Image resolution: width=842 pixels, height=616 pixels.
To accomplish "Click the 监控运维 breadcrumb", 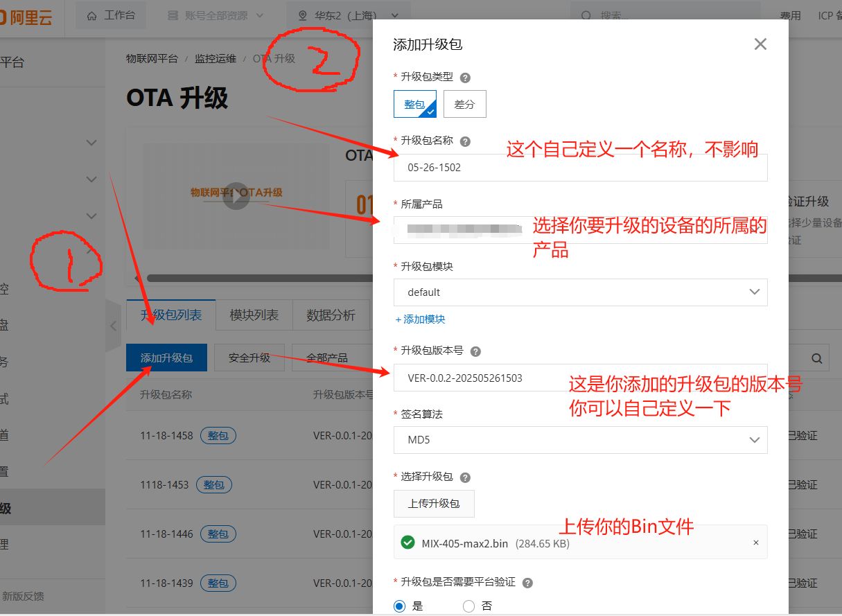I will [216, 59].
